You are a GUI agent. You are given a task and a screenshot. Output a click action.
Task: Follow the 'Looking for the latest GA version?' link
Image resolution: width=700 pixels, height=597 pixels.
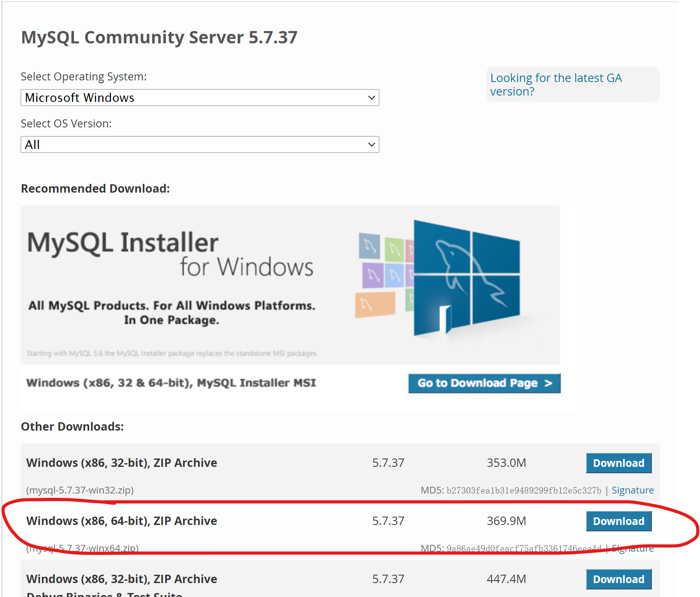coord(556,84)
